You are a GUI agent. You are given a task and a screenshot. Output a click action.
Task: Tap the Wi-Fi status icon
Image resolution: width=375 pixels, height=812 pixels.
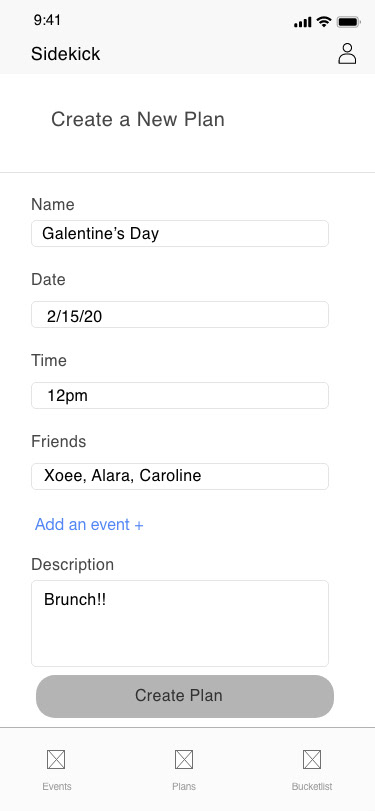324,21
